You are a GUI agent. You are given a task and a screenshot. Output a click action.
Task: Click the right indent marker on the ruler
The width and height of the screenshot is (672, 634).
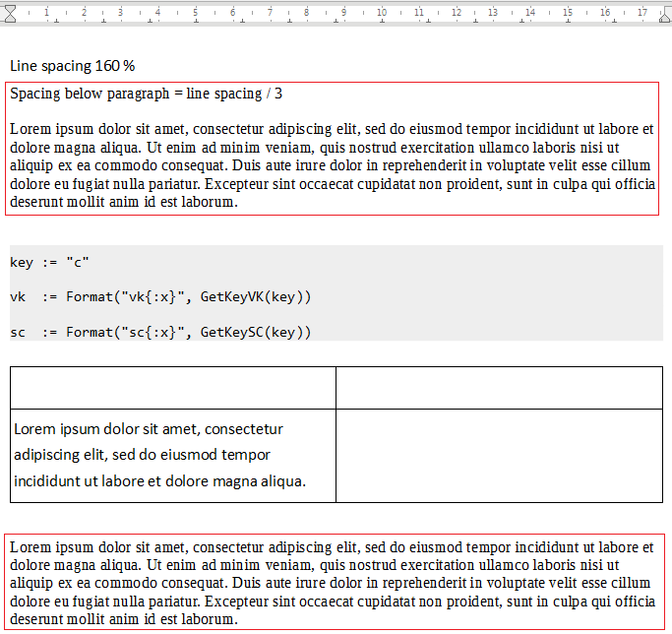pos(665,17)
